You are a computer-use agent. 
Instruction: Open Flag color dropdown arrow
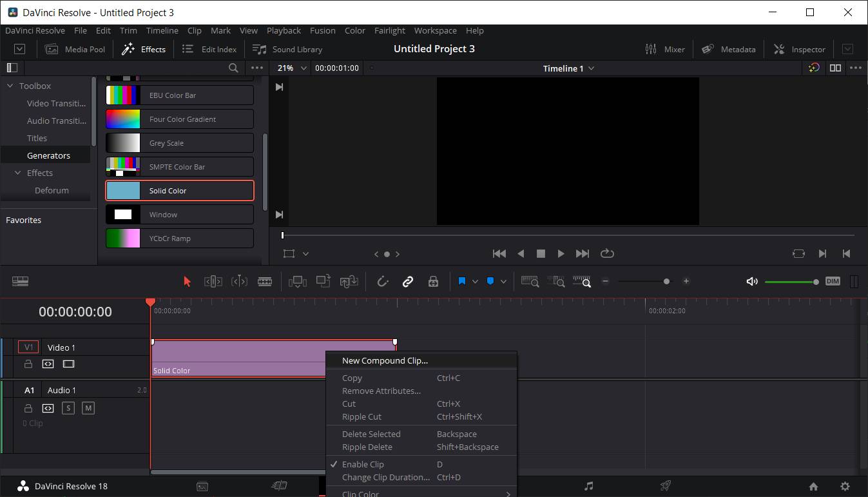475,282
